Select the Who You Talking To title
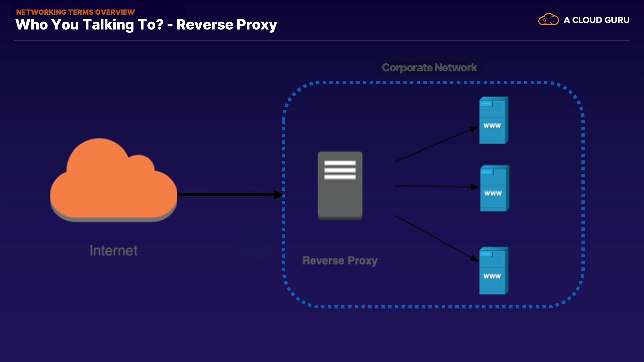 [x=146, y=25]
